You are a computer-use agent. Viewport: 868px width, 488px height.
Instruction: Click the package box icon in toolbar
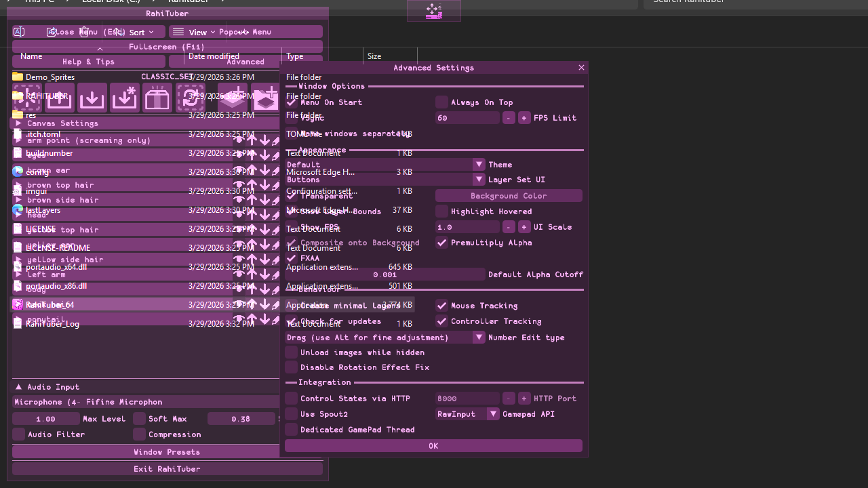coord(157,98)
